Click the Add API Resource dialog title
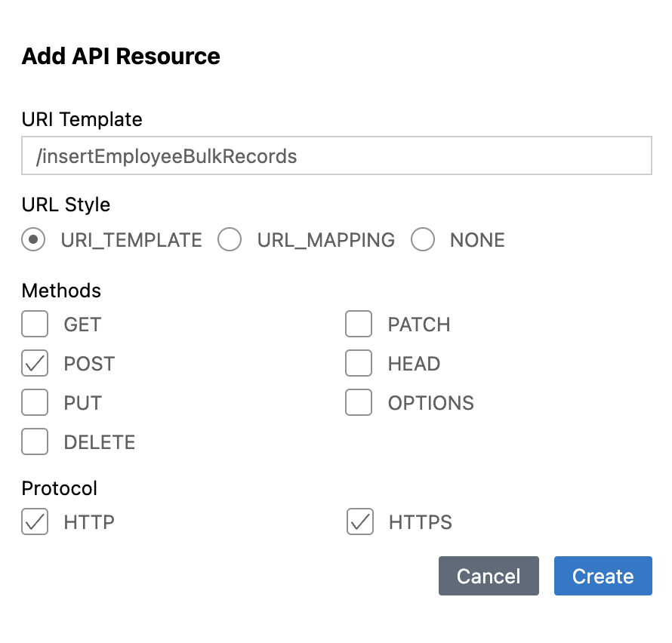Screen dimensions: 672x643 pos(121,57)
